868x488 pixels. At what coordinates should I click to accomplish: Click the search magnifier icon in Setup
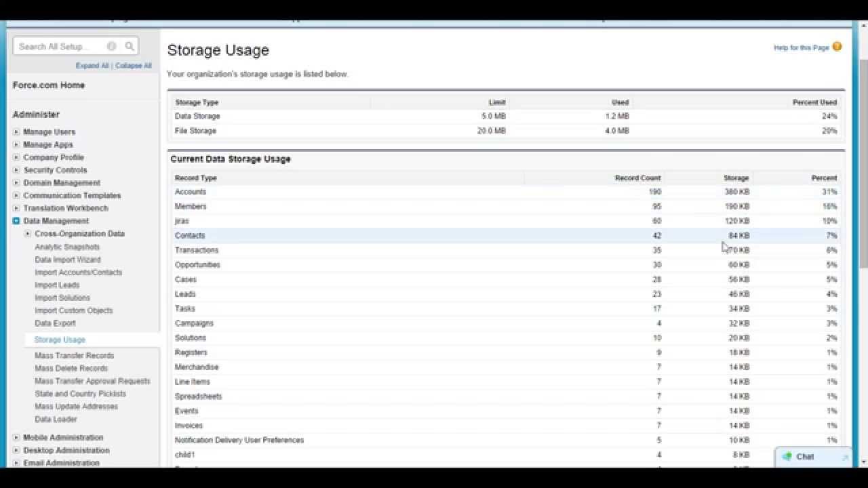tap(130, 47)
